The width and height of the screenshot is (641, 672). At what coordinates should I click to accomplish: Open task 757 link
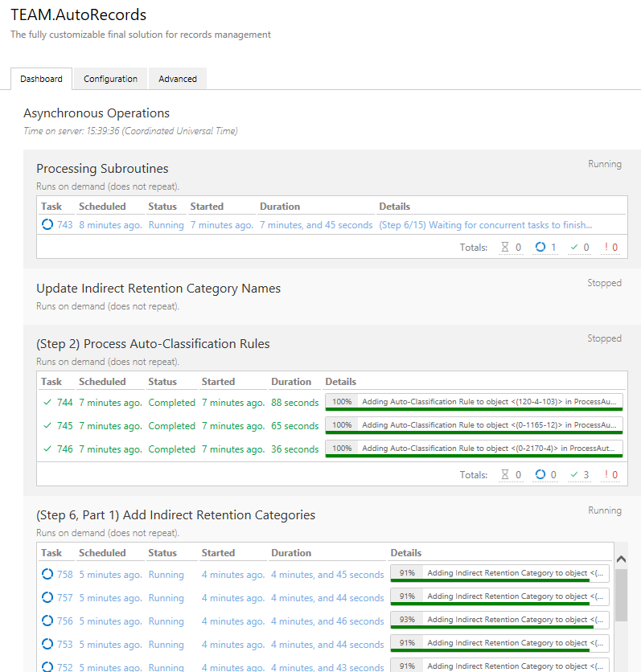64,597
